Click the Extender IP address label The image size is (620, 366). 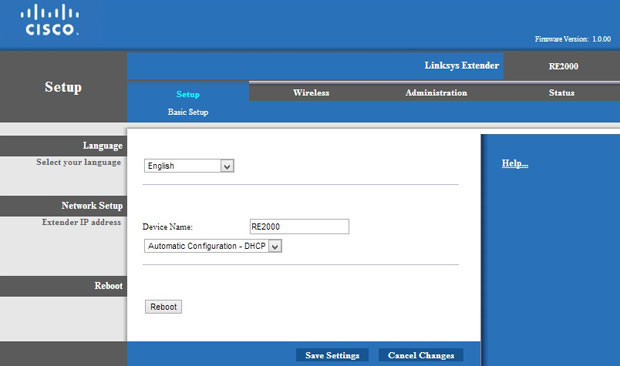point(81,222)
